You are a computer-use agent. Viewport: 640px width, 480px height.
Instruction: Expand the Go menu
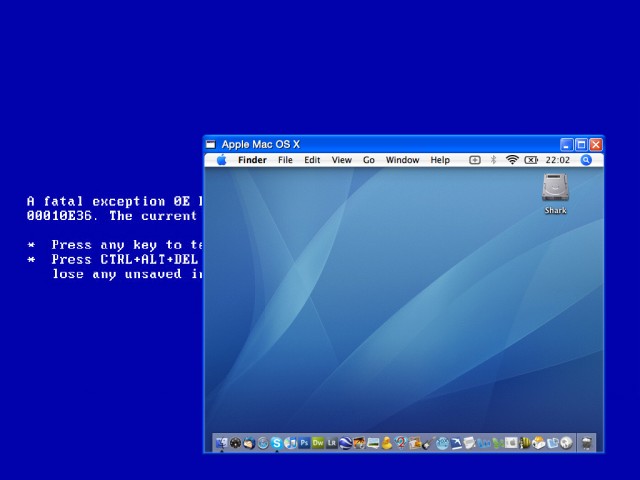click(369, 160)
